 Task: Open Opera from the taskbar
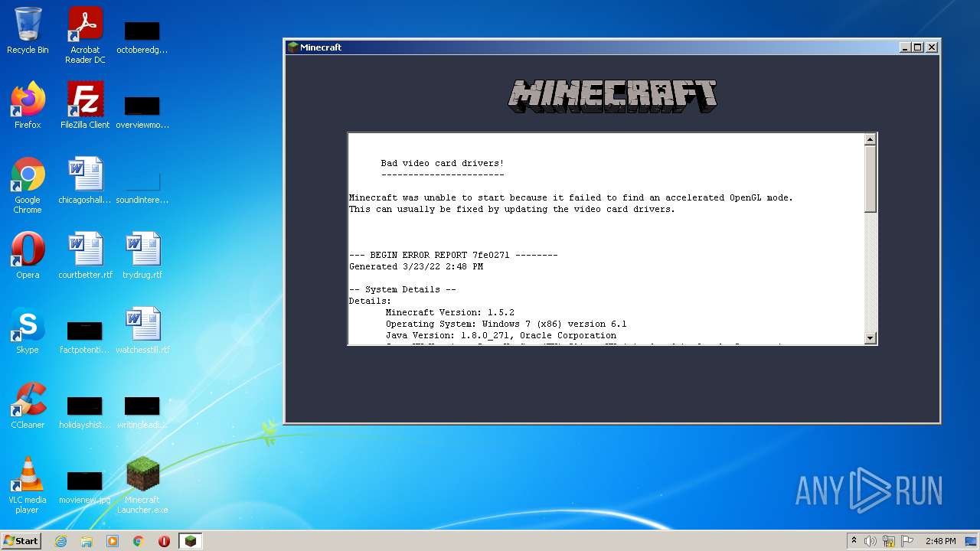(164, 541)
